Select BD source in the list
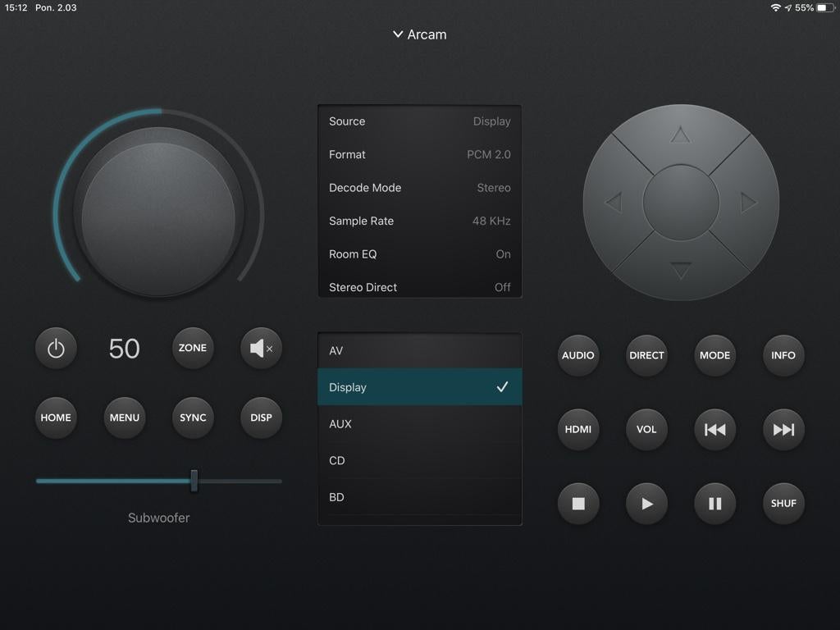Screen dimensions: 840x630 coord(419,496)
